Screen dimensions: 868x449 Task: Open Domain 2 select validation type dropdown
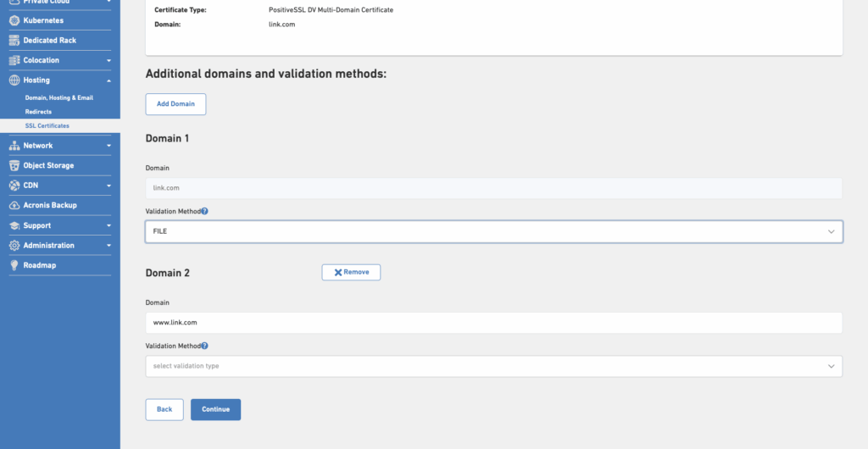pos(494,367)
